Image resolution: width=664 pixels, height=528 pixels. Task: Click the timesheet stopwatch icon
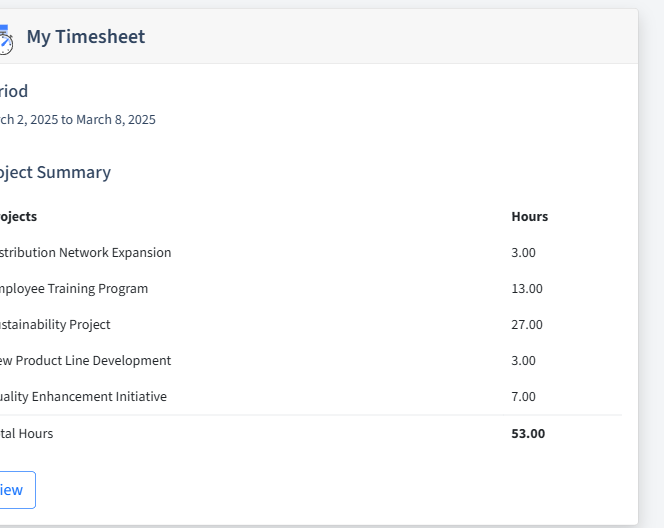coord(6,39)
